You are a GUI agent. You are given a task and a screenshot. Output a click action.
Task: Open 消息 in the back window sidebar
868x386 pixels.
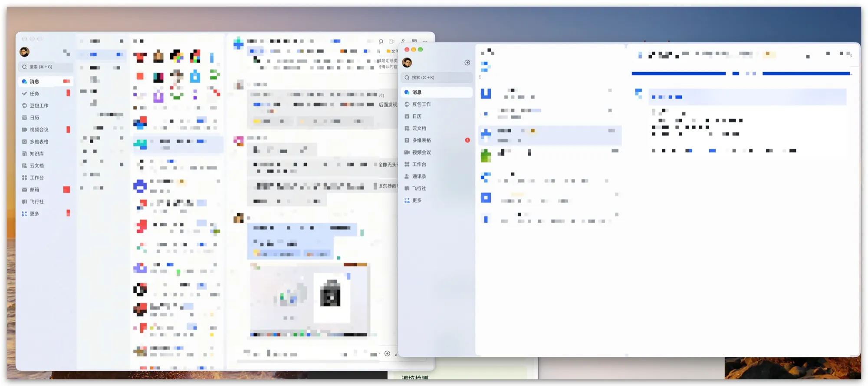[x=46, y=82]
